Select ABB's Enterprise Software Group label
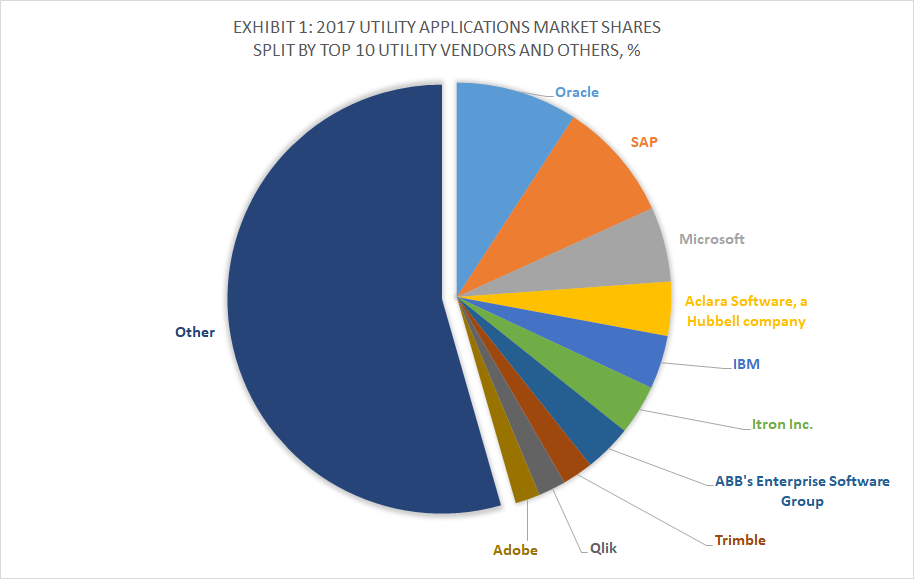914x579 pixels. click(x=803, y=491)
